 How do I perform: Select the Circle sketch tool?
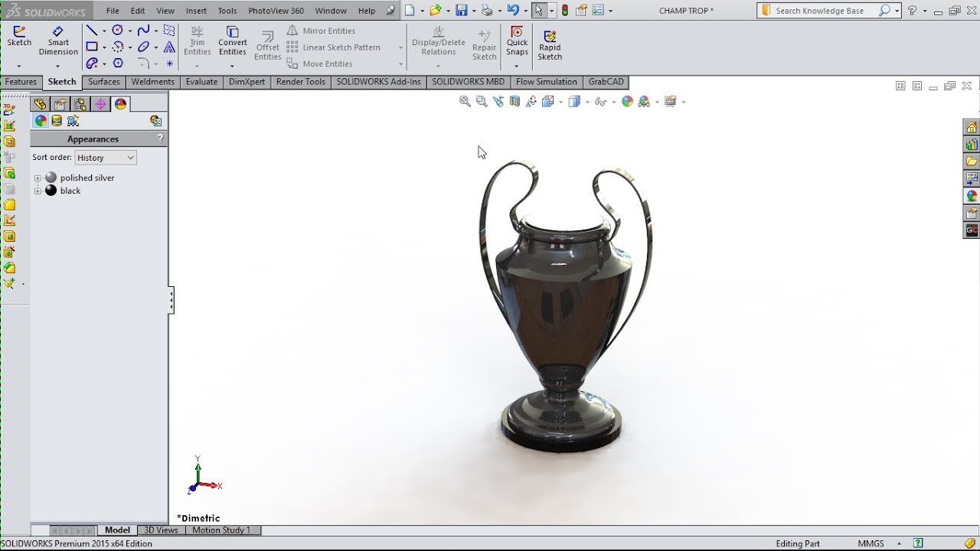tap(117, 31)
